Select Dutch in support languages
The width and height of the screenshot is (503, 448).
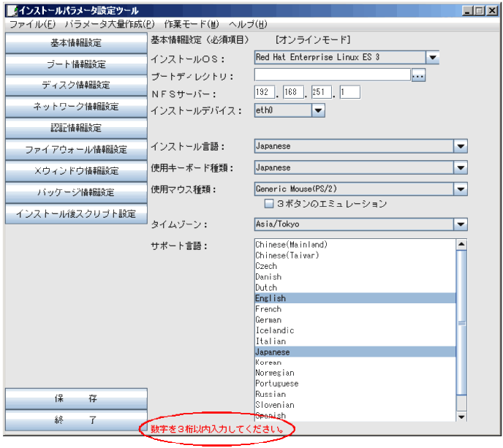tap(355, 288)
